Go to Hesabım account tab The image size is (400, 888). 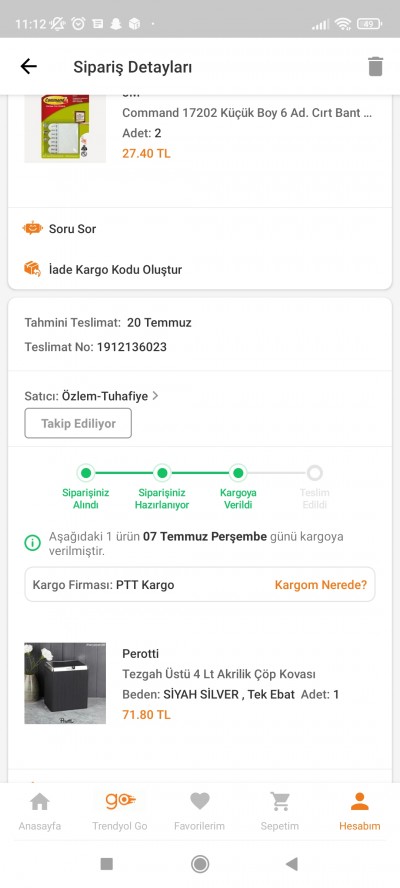(360, 811)
